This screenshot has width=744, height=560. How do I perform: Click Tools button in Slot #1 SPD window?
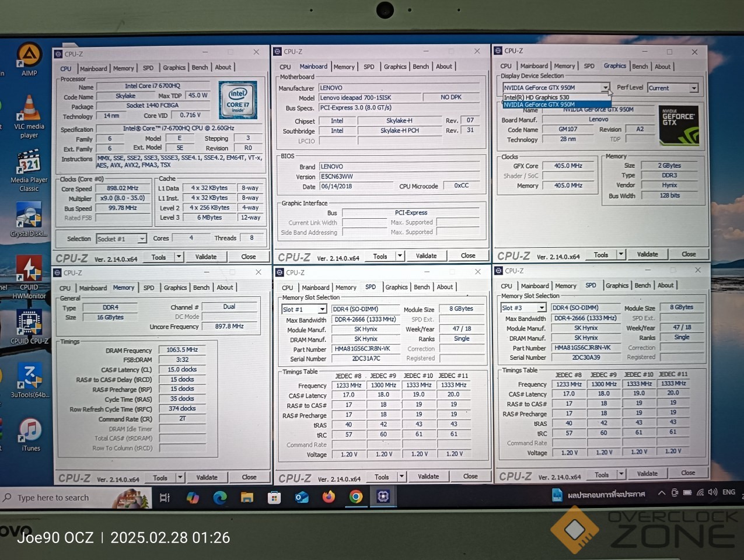(x=382, y=477)
